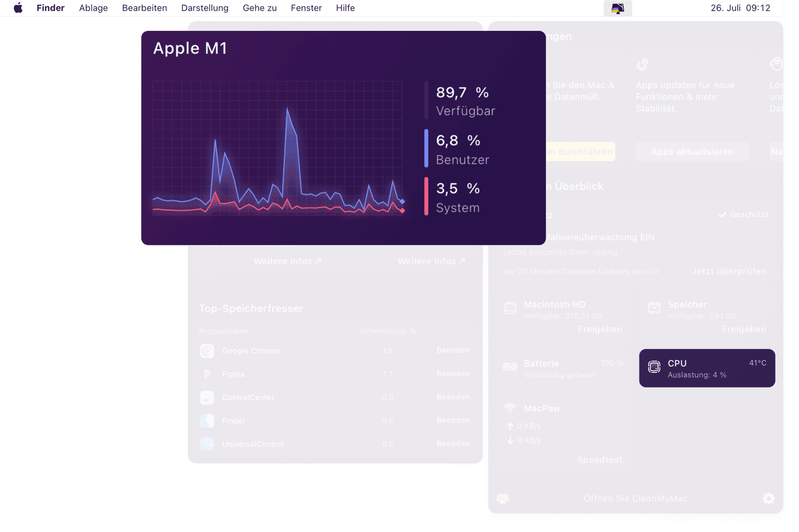Select the CPU Auslastung tile
The image size is (799, 532).
[707, 368]
